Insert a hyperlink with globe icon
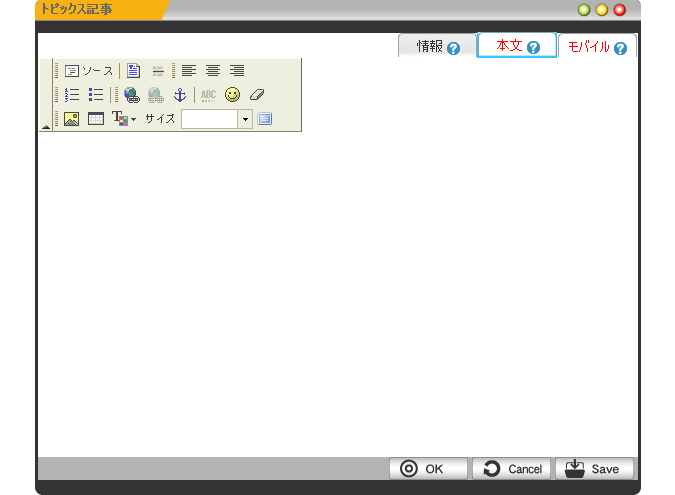The height and width of the screenshot is (495, 675). click(132, 95)
